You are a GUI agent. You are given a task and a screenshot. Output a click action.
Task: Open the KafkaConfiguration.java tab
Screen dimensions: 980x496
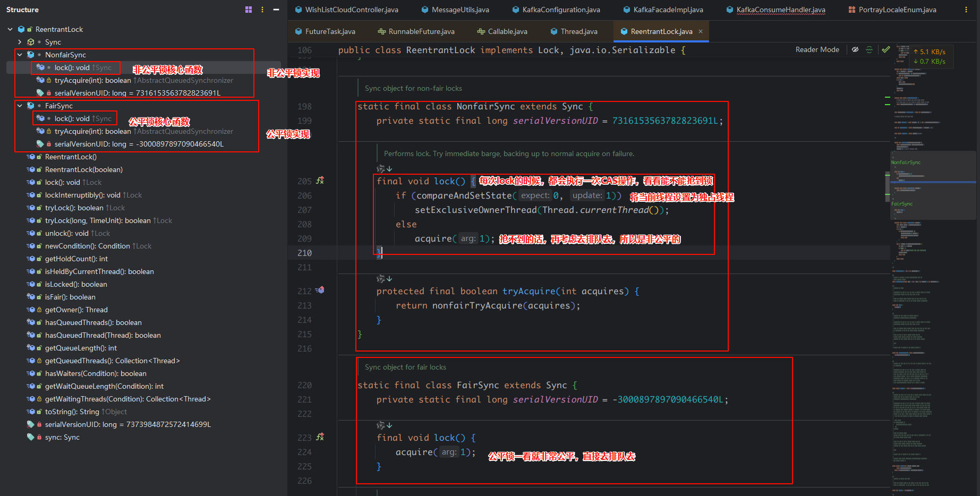[x=556, y=10]
